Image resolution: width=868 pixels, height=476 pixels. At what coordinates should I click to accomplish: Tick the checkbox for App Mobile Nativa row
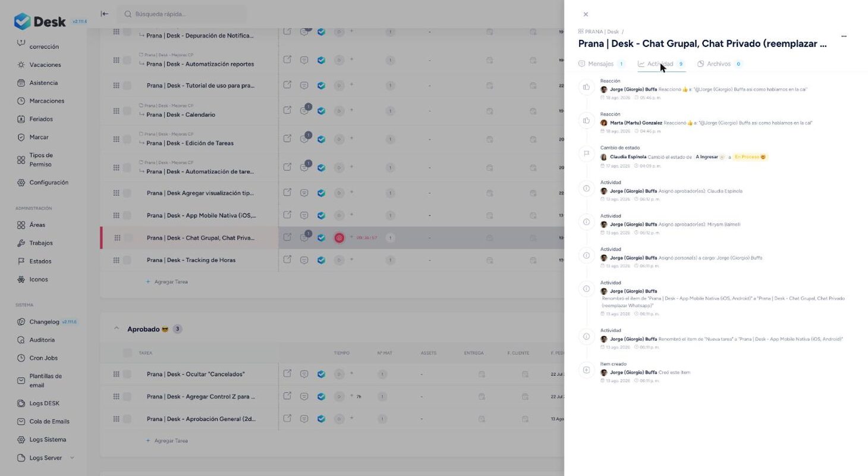[127, 215]
